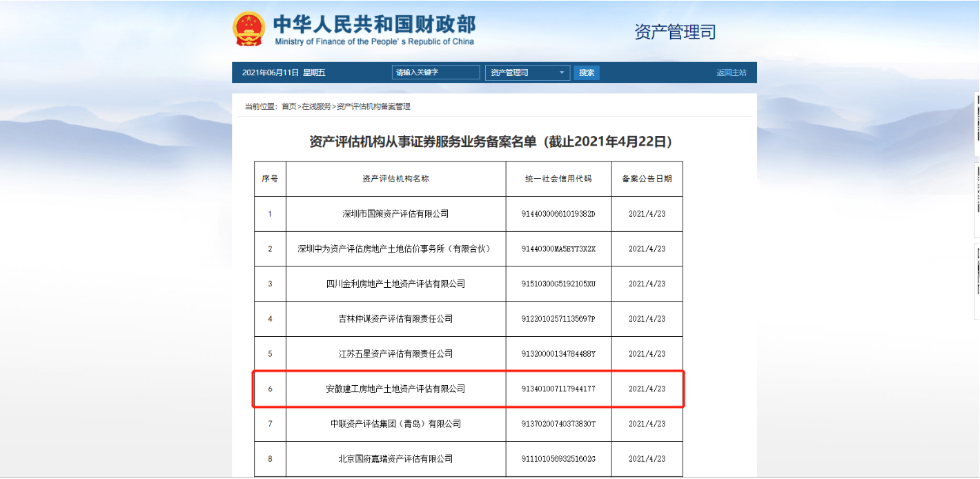980x479 pixels.
Task: Open the 资产管理司 search scope dropdown
Action: pos(527,72)
